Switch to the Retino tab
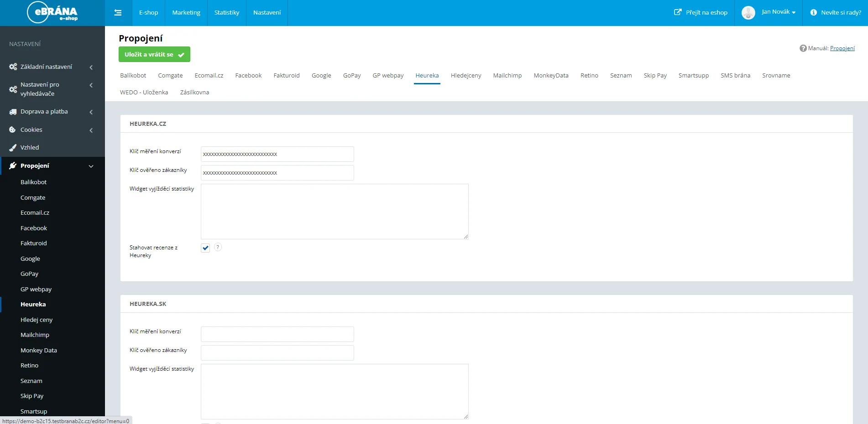 click(589, 76)
